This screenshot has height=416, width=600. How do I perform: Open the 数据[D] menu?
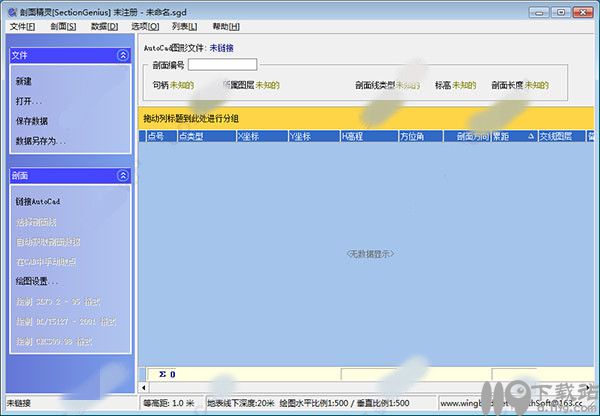pos(104,26)
